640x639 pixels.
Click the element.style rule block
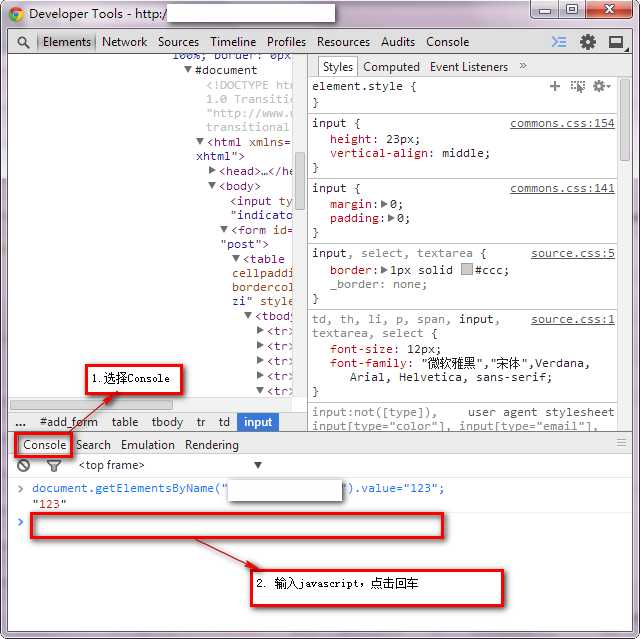tap(462, 95)
